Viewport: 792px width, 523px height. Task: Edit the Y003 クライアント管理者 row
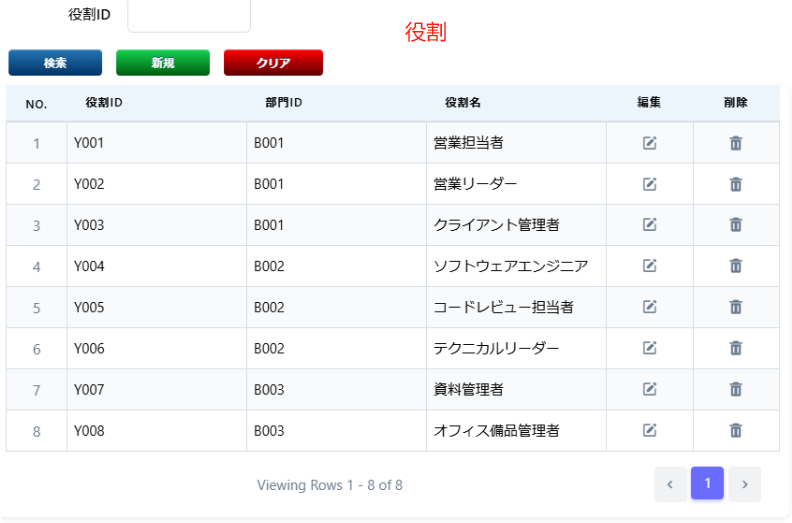pyautogui.click(x=650, y=224)
